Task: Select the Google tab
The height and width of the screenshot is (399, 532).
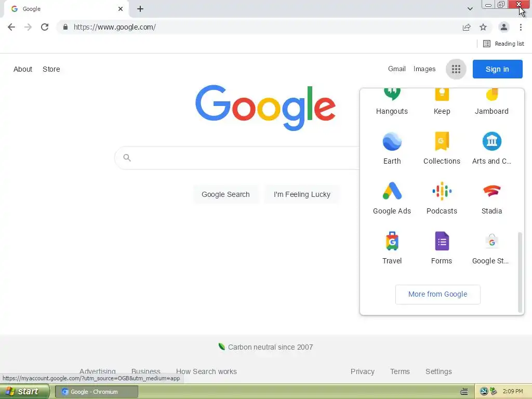Action: (x=66, y=9)
